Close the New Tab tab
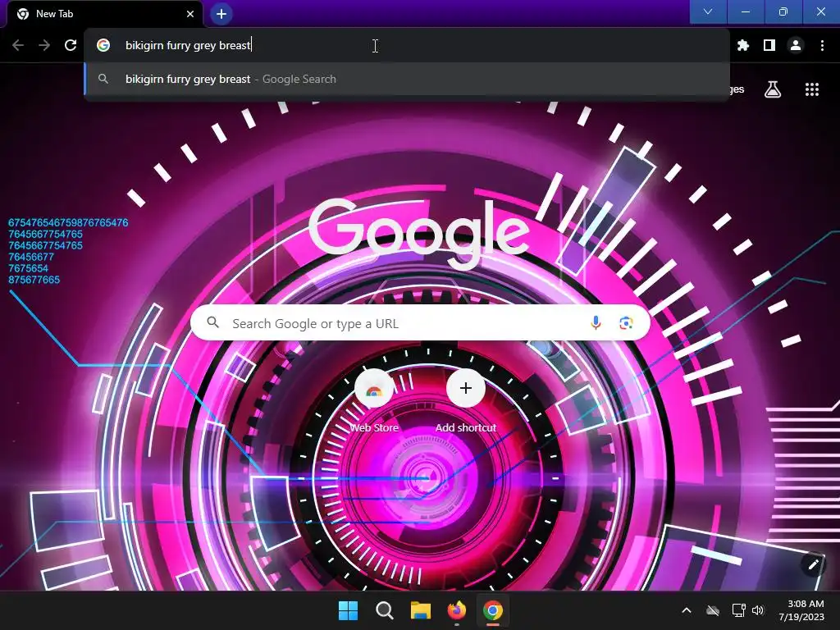 [190, 14]
